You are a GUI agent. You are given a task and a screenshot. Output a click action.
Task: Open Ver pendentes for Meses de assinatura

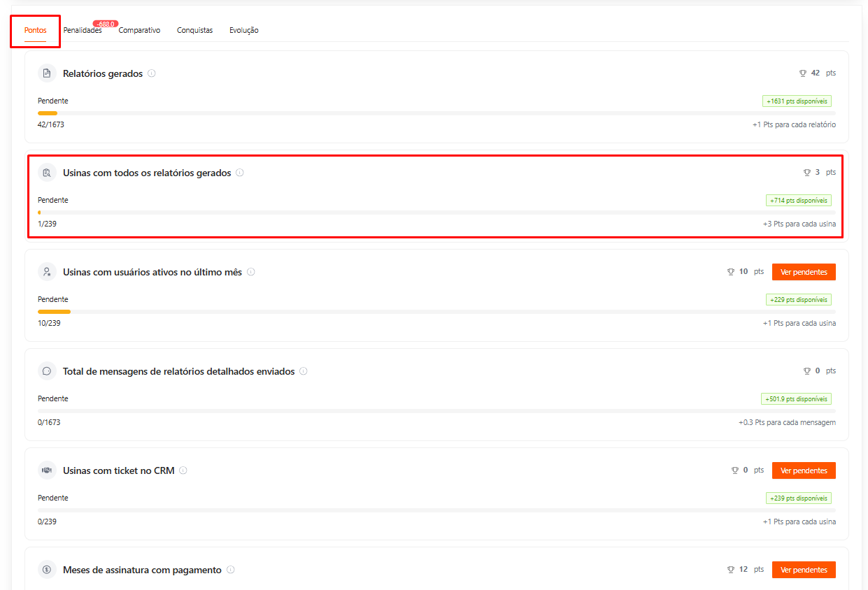click(x=804, y=570)
